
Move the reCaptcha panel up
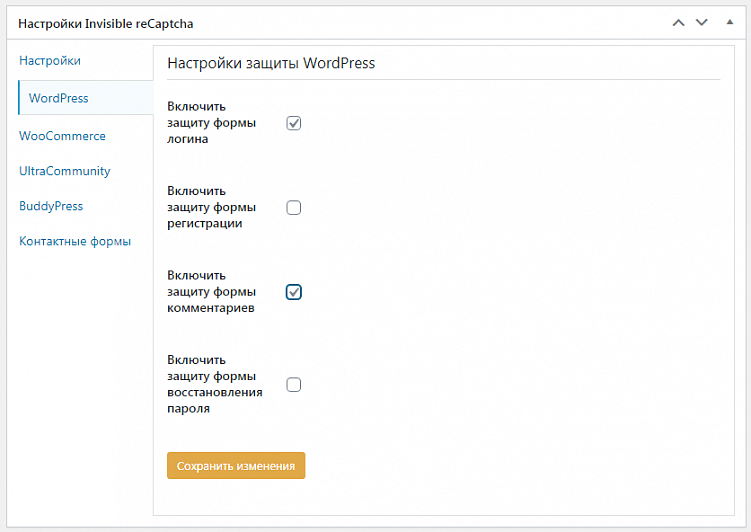click(679, 21)
